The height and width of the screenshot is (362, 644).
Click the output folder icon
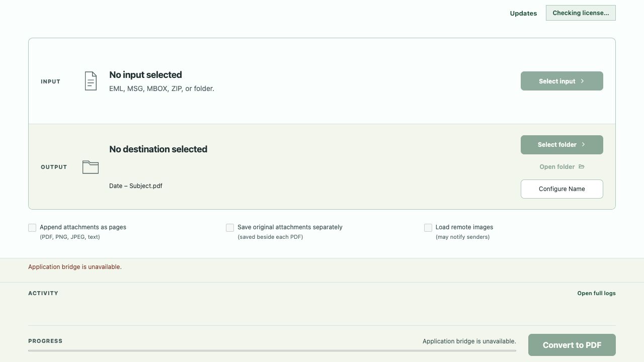(x=91, y=167)
